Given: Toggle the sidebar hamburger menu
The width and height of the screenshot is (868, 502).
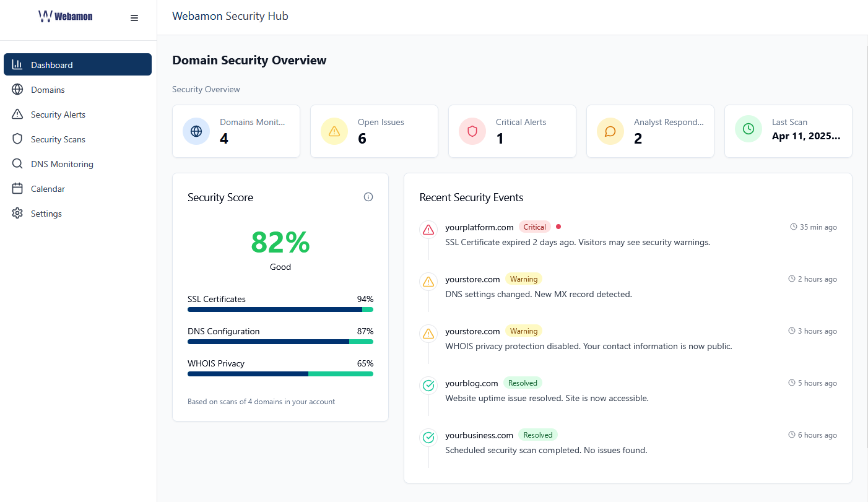Looking at the screenshot, I should [134, 18].
